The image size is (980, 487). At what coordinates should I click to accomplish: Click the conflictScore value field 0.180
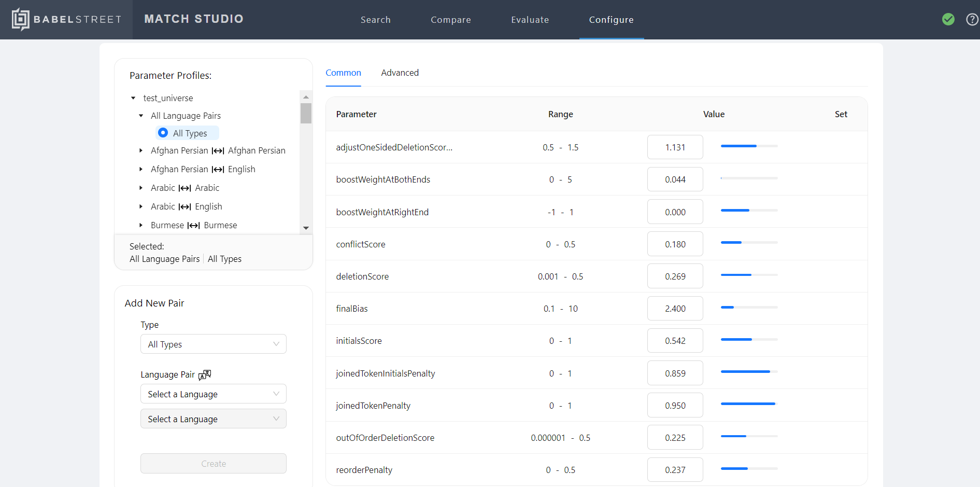[x=675, y=244]
